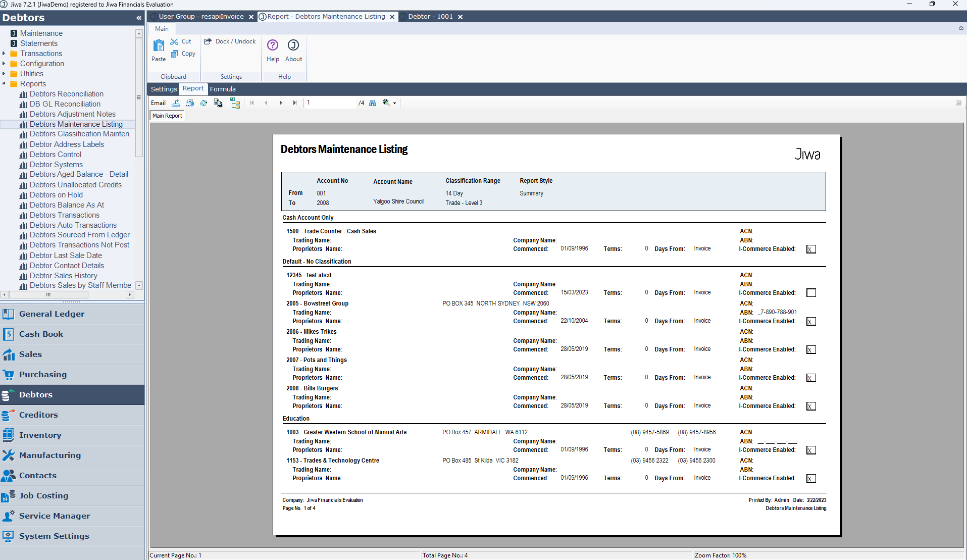Go to the next report page

281,103
